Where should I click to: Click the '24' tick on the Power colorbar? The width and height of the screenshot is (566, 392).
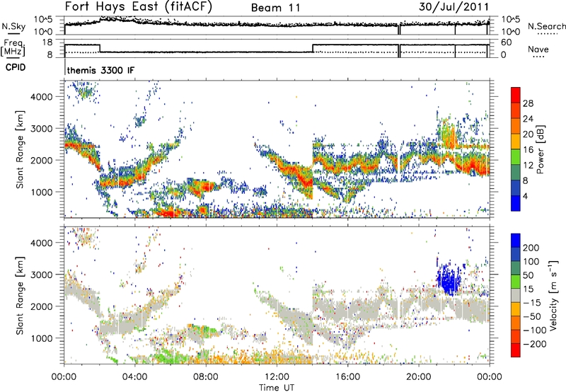[528, 119]
